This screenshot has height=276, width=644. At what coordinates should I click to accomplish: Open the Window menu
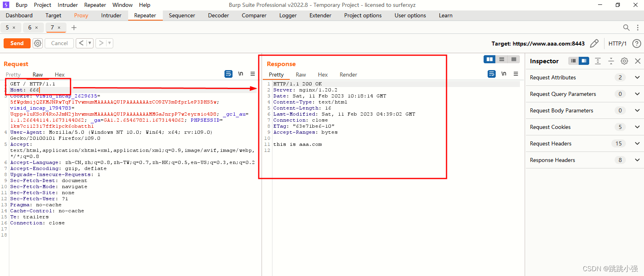tap(123, 5)
